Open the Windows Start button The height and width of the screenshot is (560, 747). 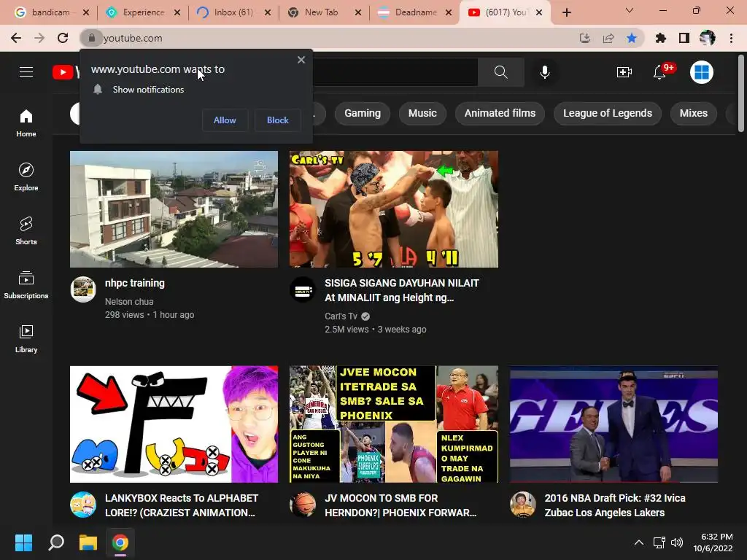23,542
